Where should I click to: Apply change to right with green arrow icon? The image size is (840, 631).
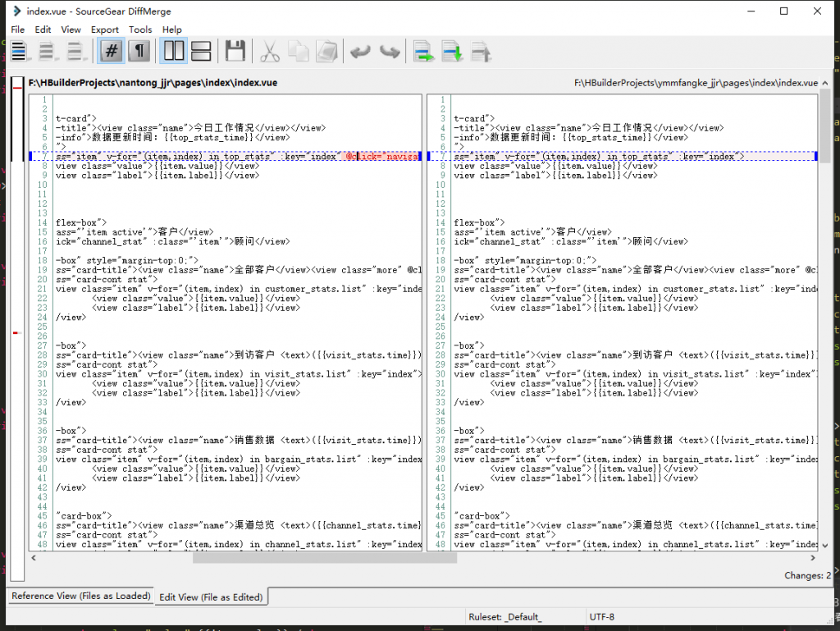[x=423, y=52]
